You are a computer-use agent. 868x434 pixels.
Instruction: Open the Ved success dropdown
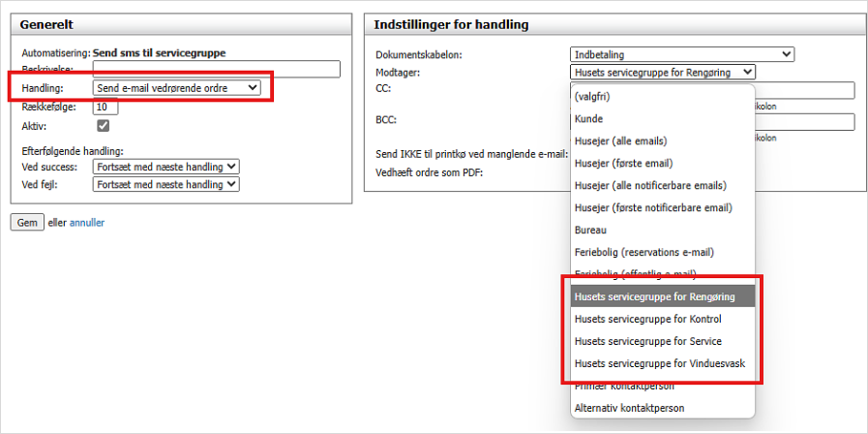166,167
